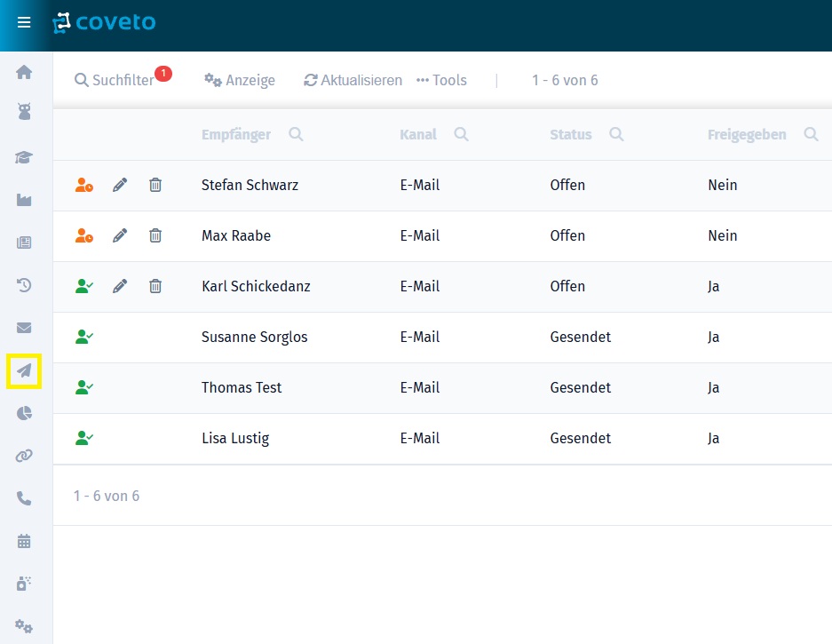Viewport: 832px width, 644px height.
Task: Search in the Empfänger column
Action: tap(296, 134)
